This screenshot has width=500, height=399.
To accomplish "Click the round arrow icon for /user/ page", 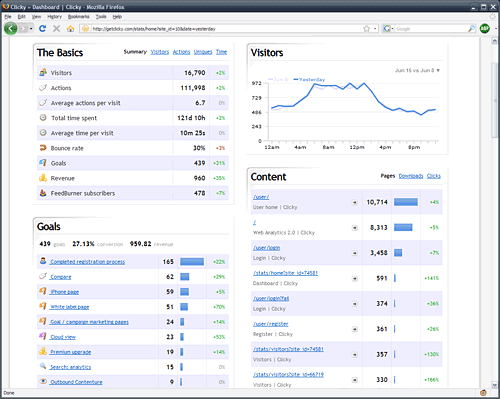I will (x=355, y=202).
